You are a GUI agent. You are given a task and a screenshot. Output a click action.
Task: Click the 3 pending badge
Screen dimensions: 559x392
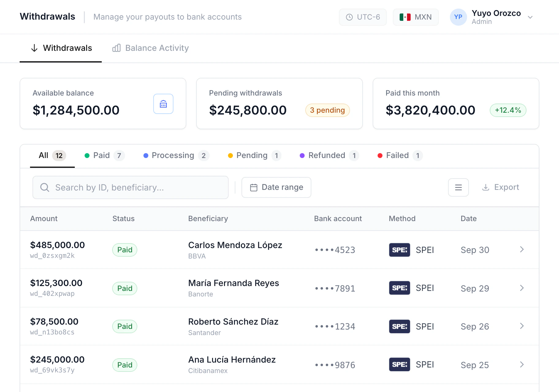click(x=327, y=110)
